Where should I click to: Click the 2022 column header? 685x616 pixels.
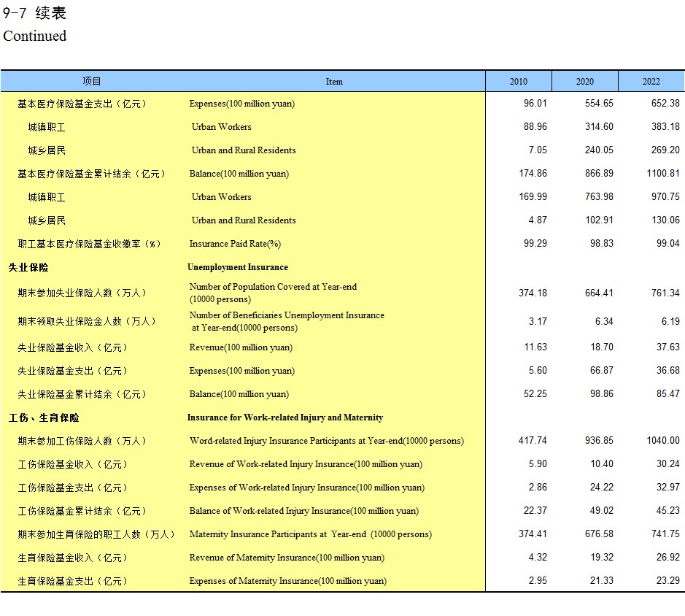point(651,81)
